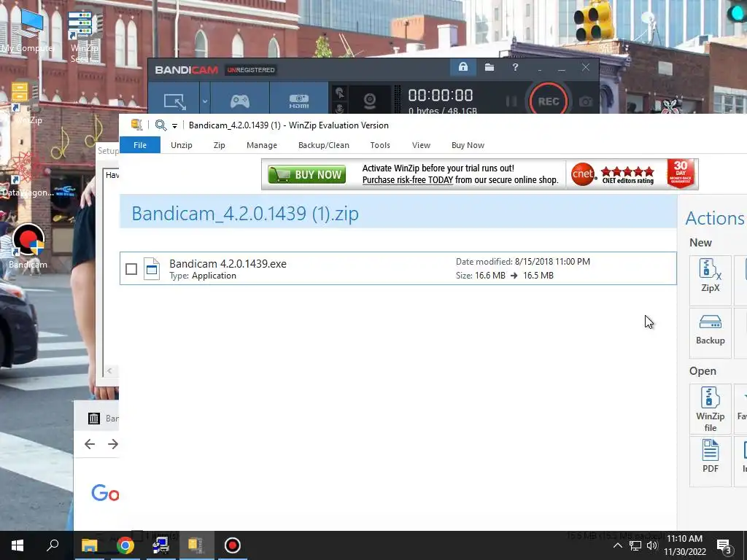Open the DataWagon desktop shortcut
This screenshot has height=560, width=747.
click(x=27, y=174)
